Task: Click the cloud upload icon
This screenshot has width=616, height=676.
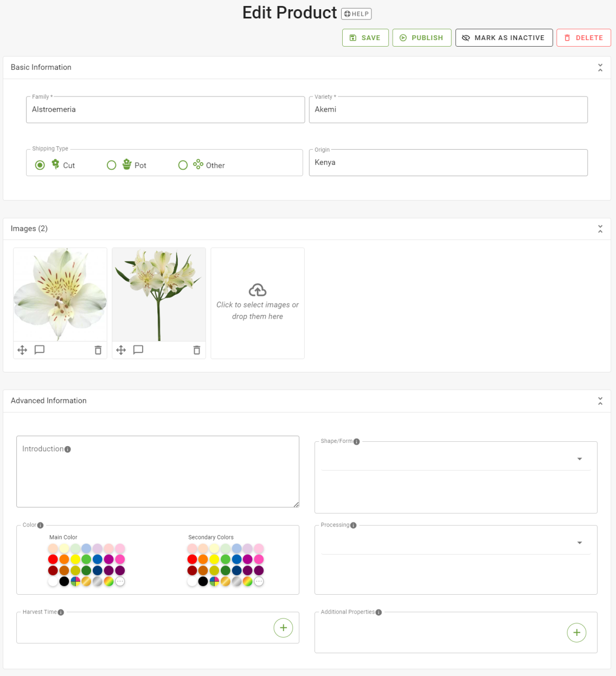Action: point(258,290)
